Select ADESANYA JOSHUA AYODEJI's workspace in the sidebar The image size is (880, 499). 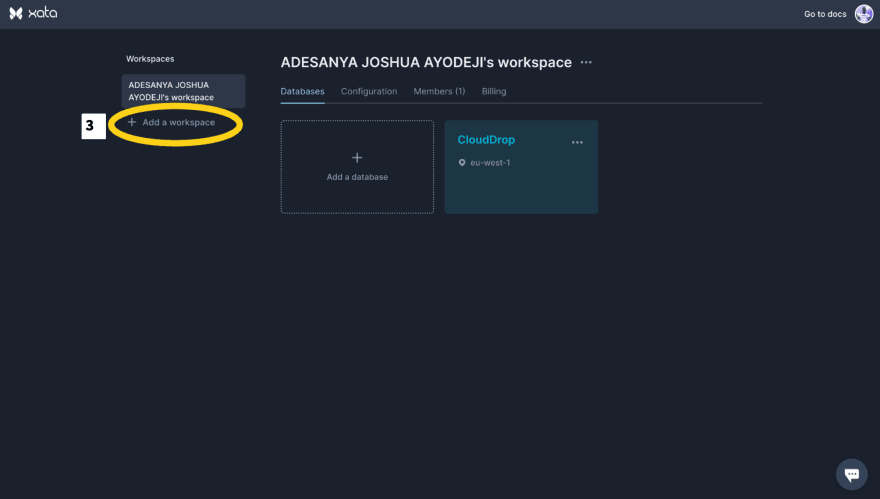pos(183,91)
